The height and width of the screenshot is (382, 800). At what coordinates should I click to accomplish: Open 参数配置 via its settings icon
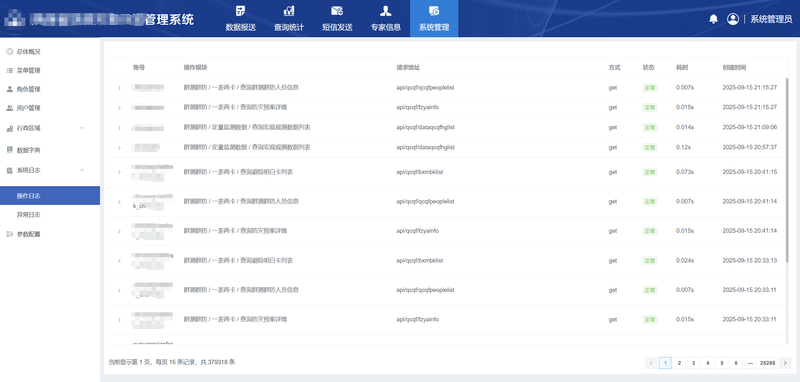9,234
